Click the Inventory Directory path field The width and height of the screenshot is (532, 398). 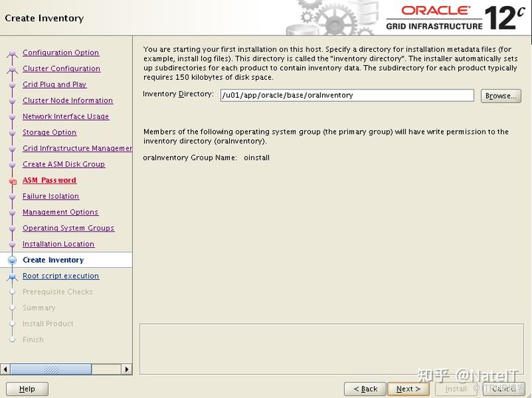click(347, 95)
